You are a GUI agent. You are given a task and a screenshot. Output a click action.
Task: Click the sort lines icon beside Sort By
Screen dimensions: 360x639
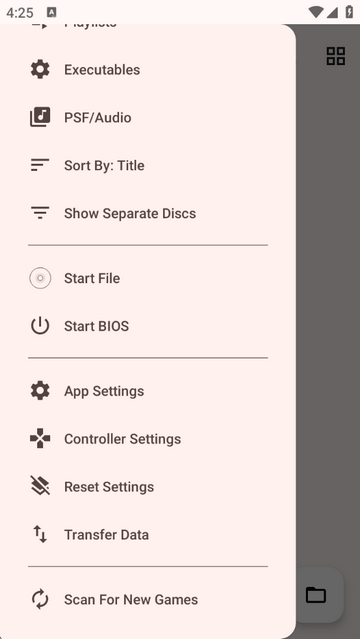[40, 165]
